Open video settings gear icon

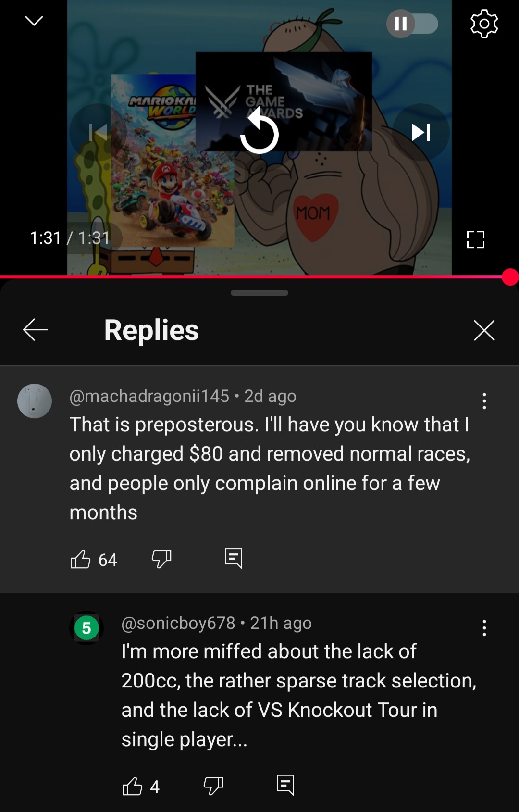click(x=484, y=24)
